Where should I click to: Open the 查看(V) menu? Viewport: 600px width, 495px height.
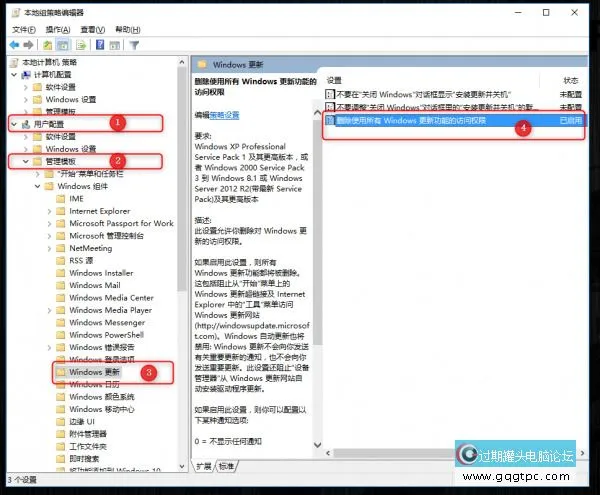point(93,29)
